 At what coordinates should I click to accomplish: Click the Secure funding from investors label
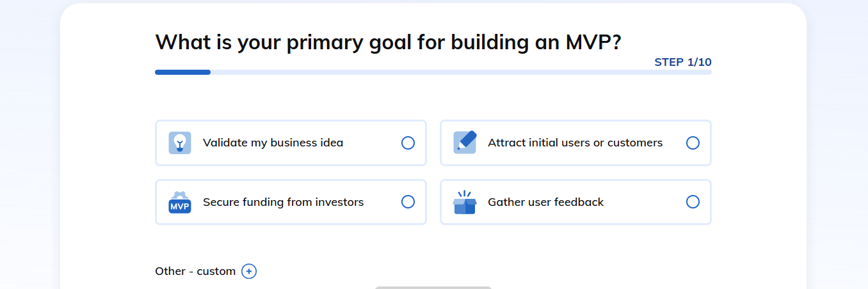pyautogui.click(x=283, y=202)
